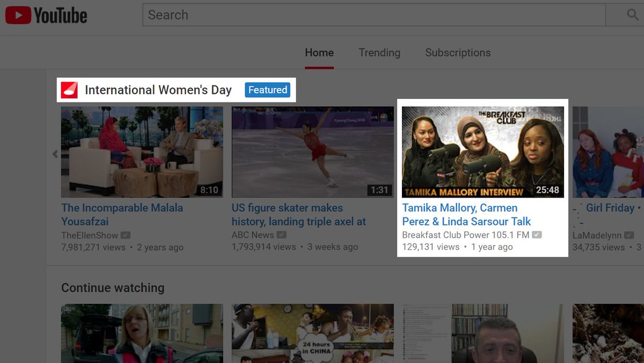Switch to the Trending tab
The image size is (644, 363).
tap(379, 53)
